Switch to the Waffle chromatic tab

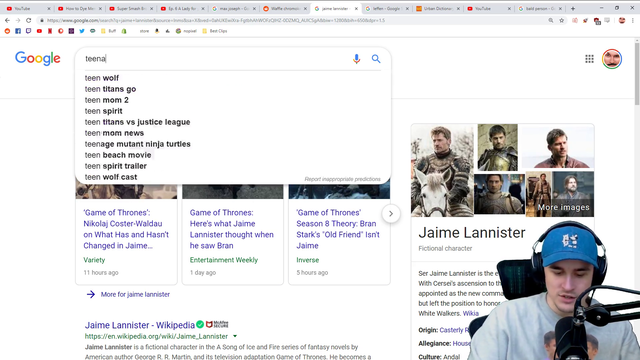click(x=284, y=8)
